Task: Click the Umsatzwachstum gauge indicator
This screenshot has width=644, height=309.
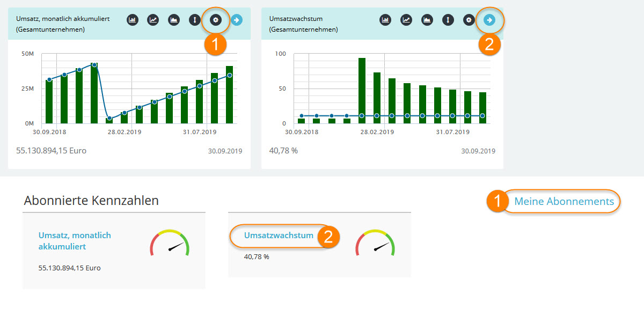Action: (x=375, y=244)
